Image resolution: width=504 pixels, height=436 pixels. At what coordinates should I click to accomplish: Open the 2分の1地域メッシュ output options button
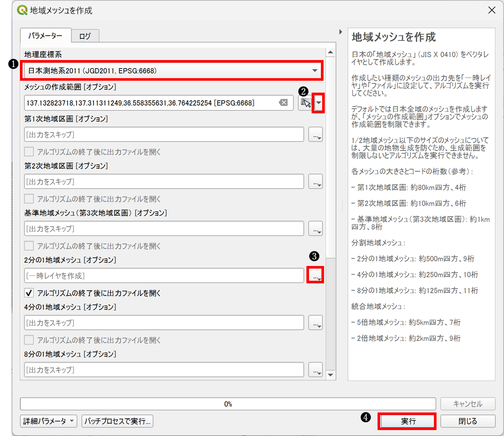pyautogui.click(x=315, y=275)
